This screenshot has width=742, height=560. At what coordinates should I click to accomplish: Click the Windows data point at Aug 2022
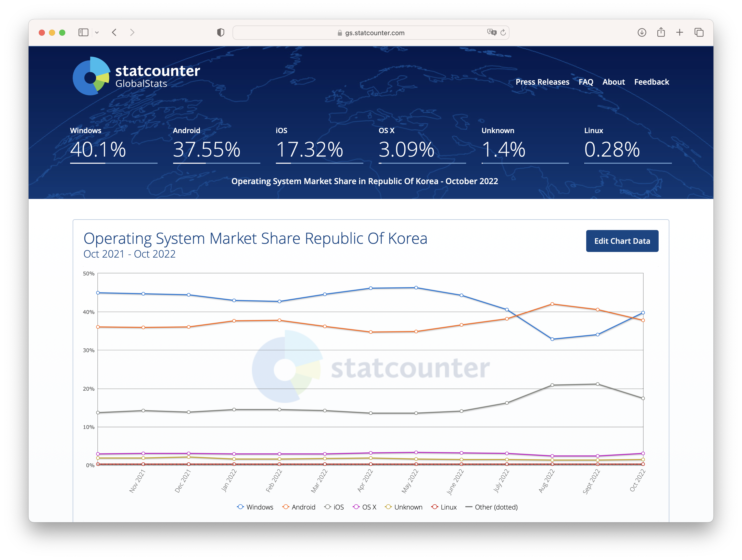click(x=552, y=339)
